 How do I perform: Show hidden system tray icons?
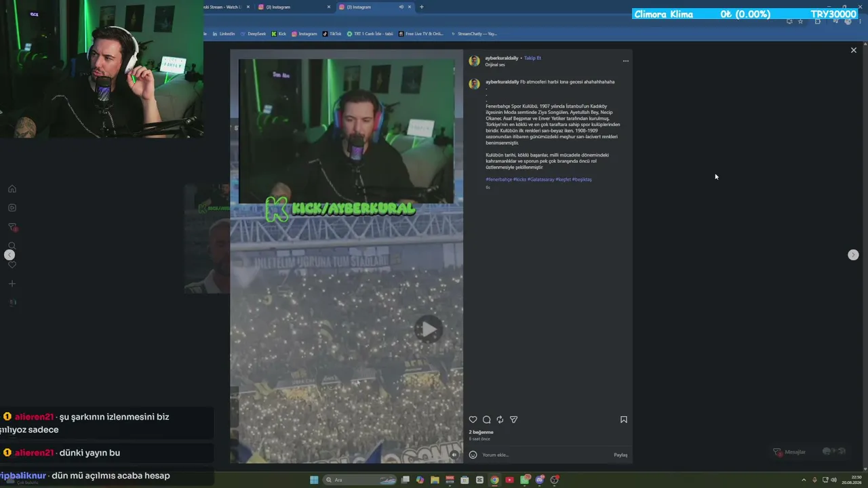(x=804, y=480)
